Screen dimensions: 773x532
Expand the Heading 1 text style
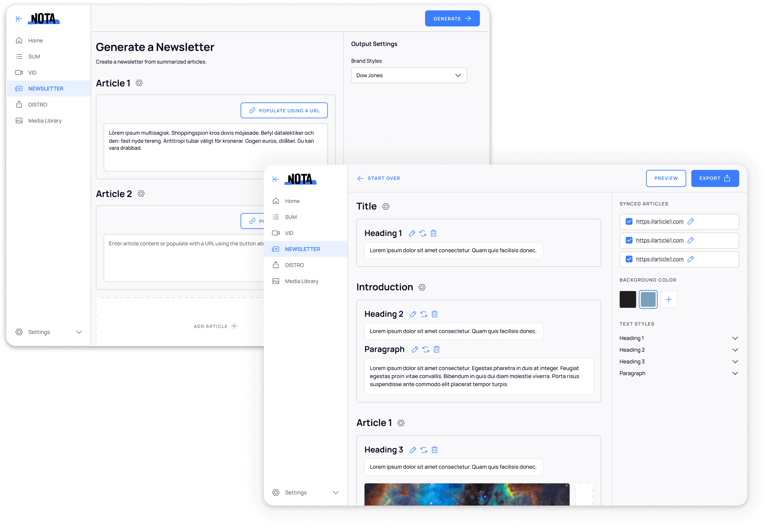coord(735,338)
